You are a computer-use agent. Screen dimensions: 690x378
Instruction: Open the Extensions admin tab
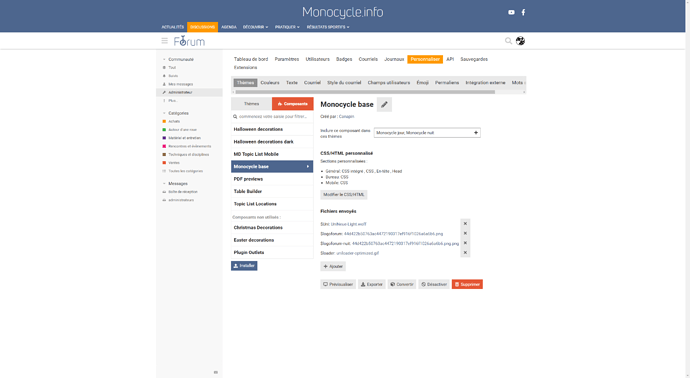point(246,67)
